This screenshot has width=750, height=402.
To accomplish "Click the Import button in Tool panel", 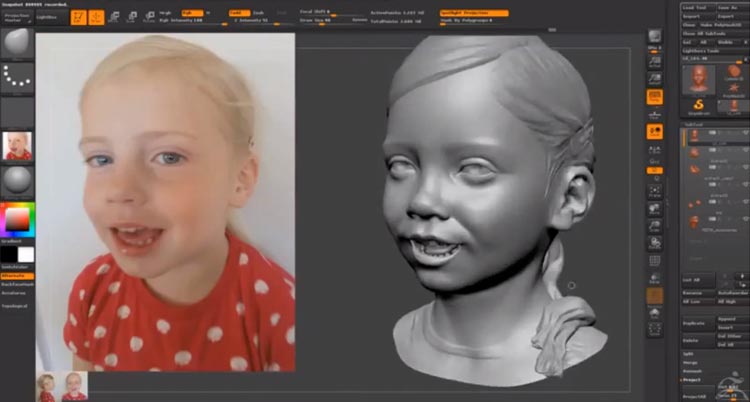I will 698,16.
